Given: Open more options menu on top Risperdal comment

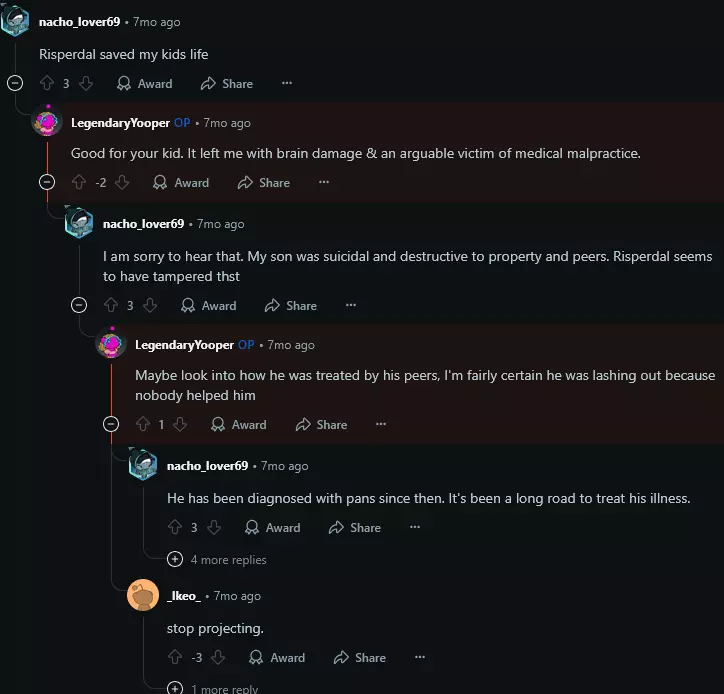Looking at the screenshot, I should tap(287, 84).
